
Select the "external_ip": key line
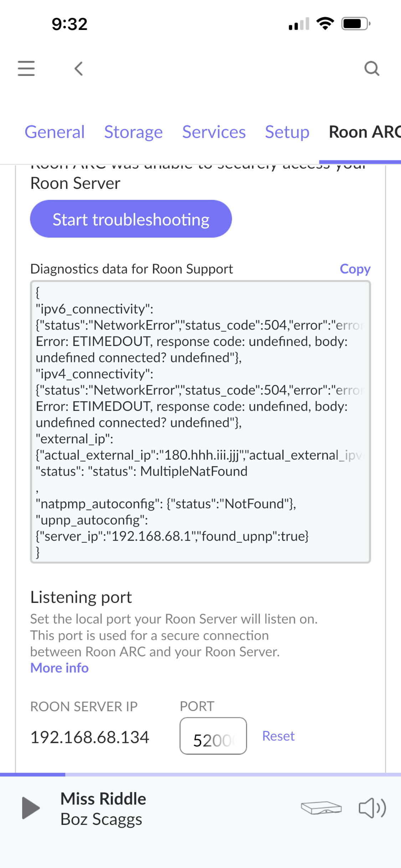[74, 439]
